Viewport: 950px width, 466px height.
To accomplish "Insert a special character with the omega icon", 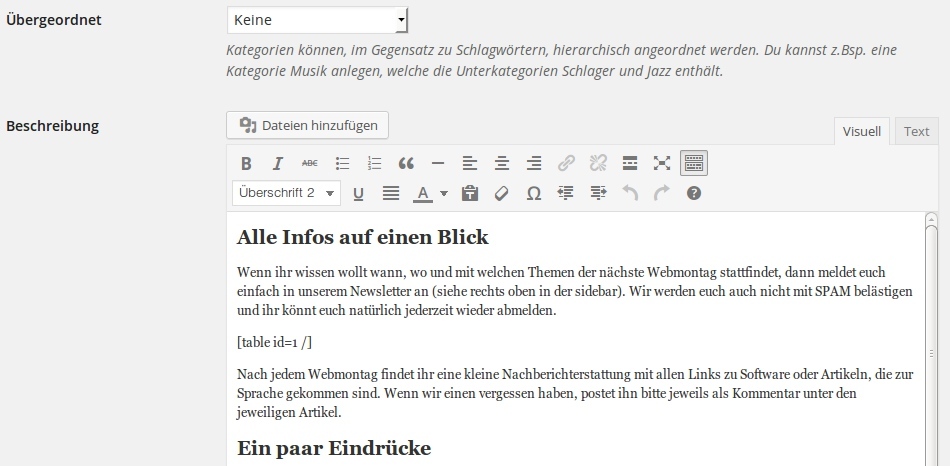I will pos(534,193).
